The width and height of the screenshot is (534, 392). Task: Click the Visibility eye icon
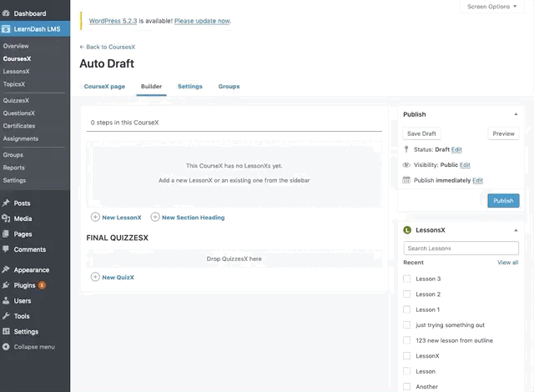406,164
